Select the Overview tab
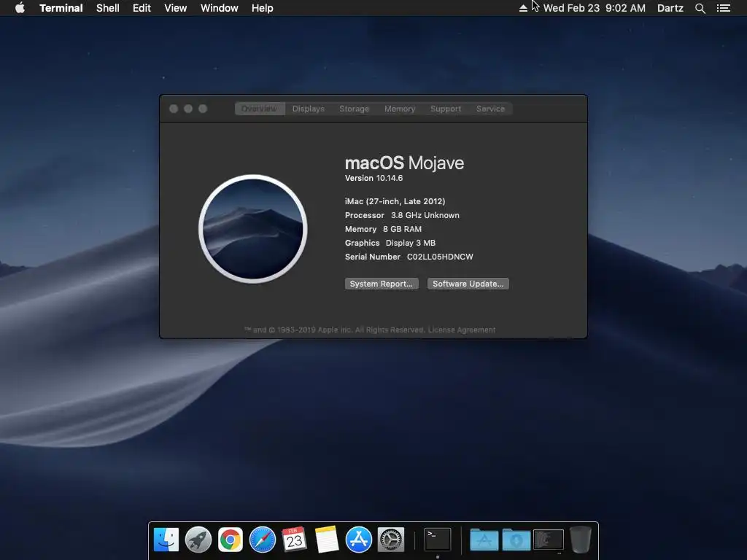This screenshot has width=747, height=560. [259, 109]
